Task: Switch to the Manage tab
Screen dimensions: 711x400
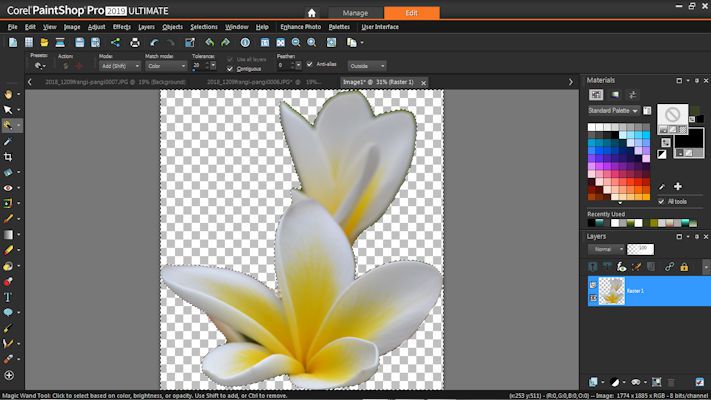Action: (x=354, y=13)
